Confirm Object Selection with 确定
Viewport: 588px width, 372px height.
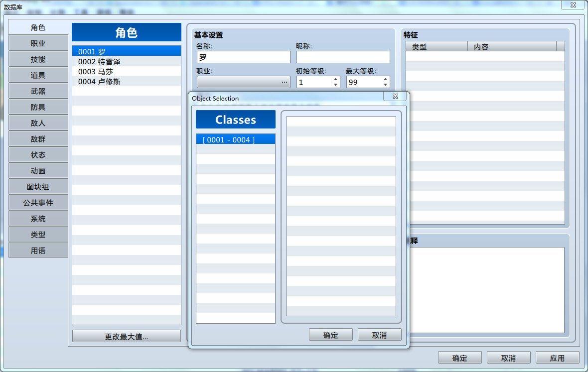pyautogui.click(x=331, y=335)
